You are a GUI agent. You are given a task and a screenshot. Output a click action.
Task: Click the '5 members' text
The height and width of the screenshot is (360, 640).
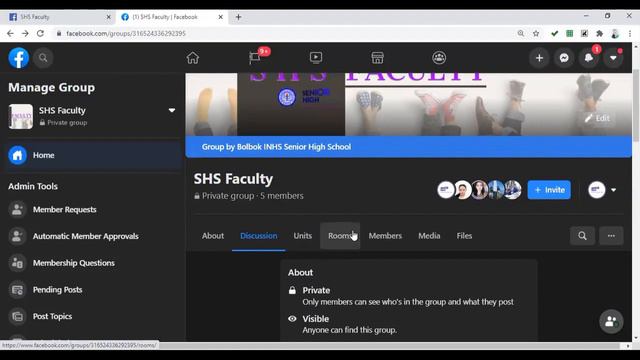click(x=282, y=196)
